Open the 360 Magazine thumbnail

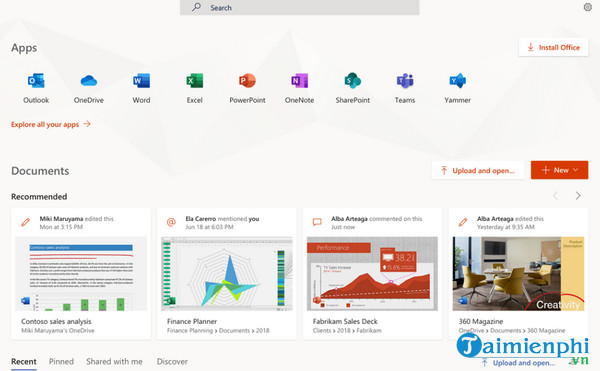pos(518,274)
